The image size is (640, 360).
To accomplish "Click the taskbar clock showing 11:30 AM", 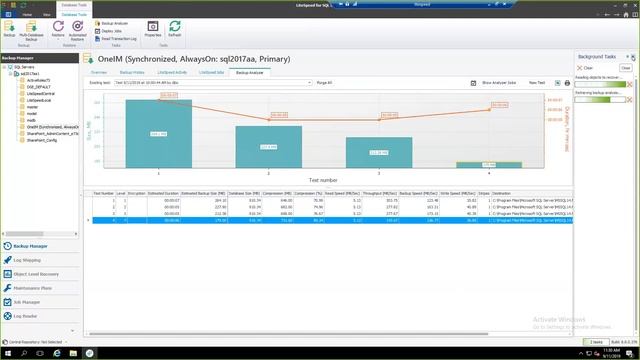I will (x=611, y=353).
